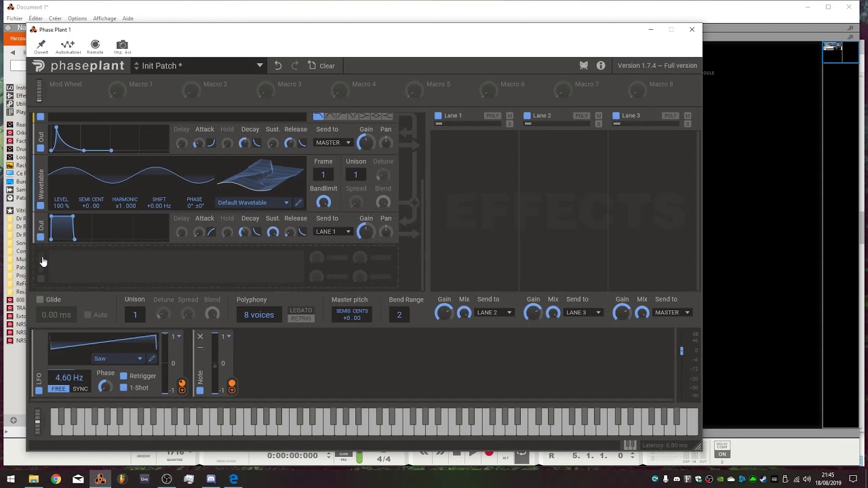Click the Decay curve shape of first Out envelope
This screenshot has height=488, width=868.
[x=257, y=143]
